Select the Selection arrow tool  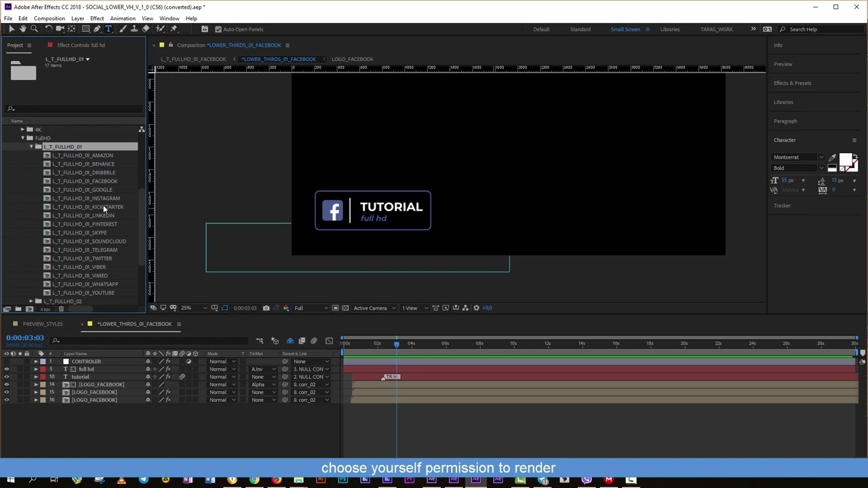click(x=11, y=29)
